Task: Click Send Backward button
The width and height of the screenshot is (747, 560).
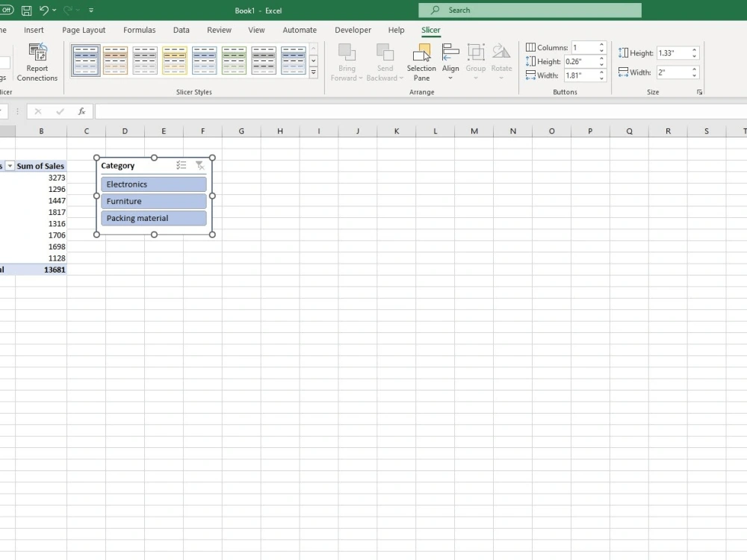Action: [385, 63]
